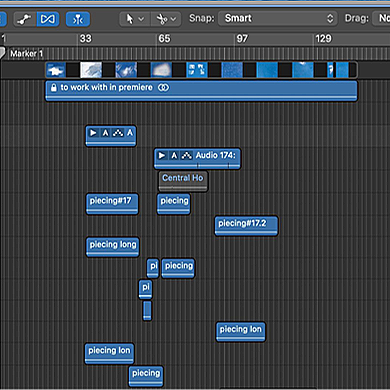Select the lone pi region below piecing long
Viewport: 390px width, 390px height.
(x=146, y=289)
